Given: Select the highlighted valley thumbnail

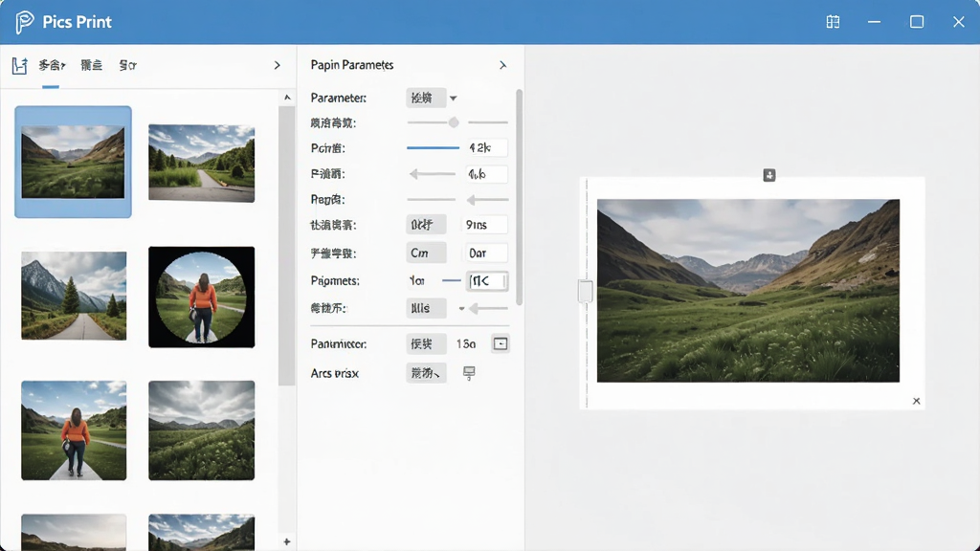Looking at the screenshot, I should 73,162.
